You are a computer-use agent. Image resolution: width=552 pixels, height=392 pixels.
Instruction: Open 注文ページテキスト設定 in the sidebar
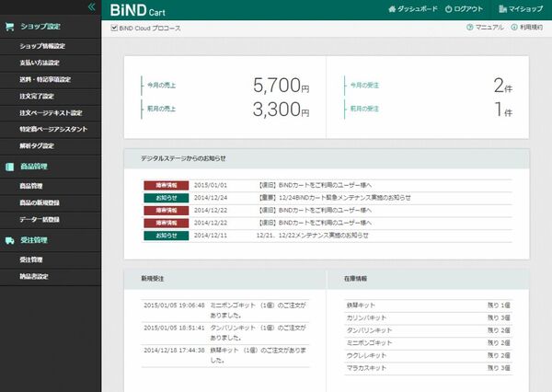coord(51,113)
